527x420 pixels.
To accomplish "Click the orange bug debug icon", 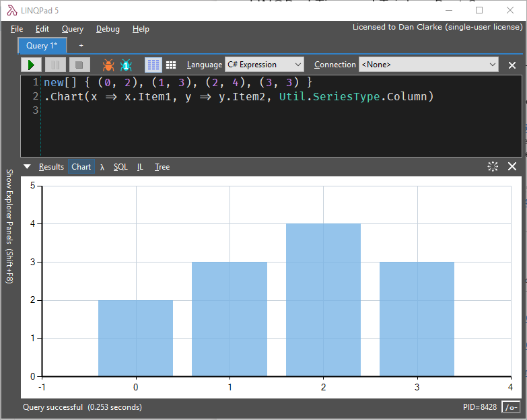I will (108, 65).
